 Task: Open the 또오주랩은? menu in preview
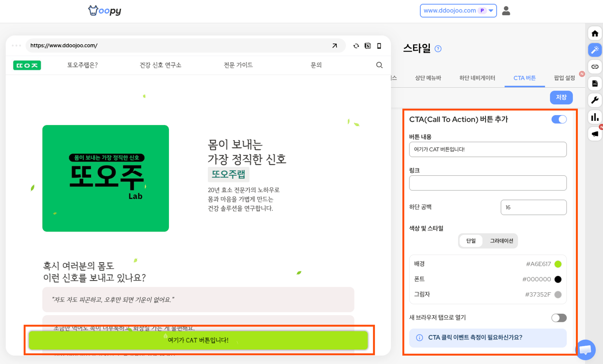click(83, 65)
